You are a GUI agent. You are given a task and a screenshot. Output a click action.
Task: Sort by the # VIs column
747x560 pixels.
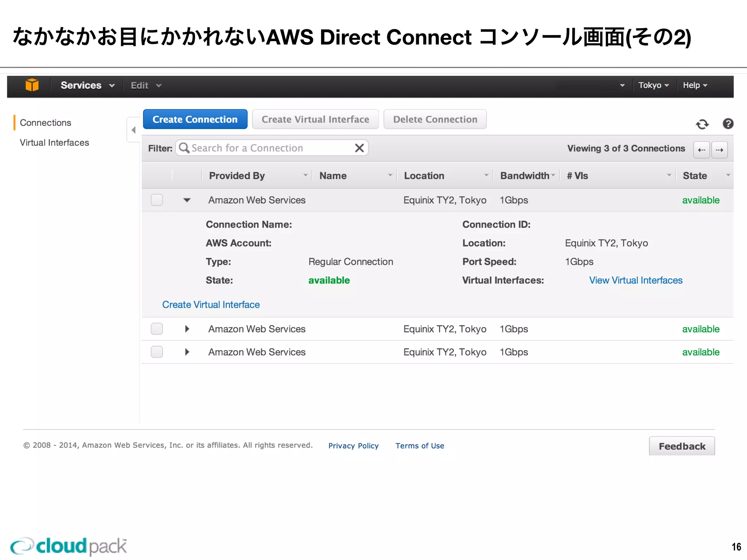point(618,176)
